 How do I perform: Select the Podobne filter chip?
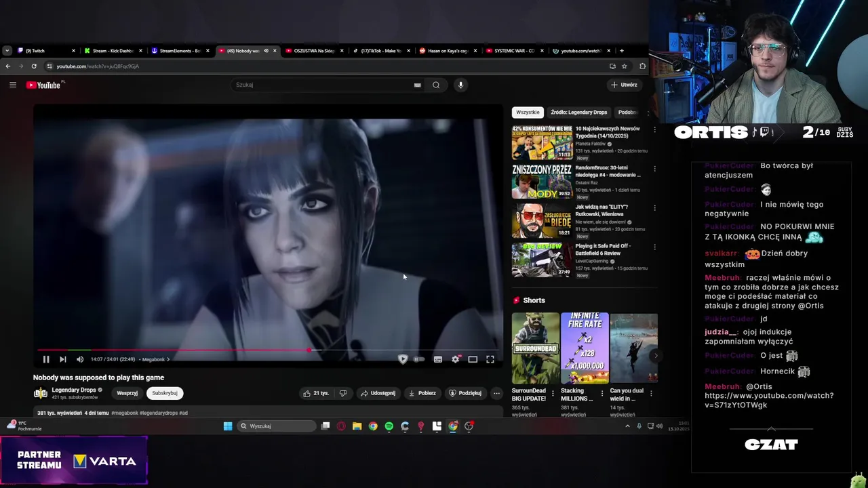click(x=627, y=113)
